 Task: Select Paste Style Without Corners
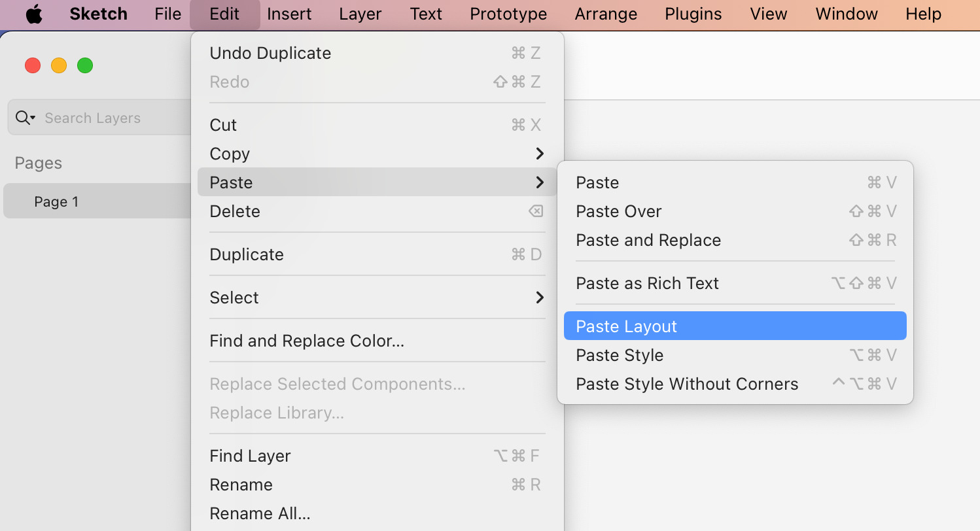[735, 384]
